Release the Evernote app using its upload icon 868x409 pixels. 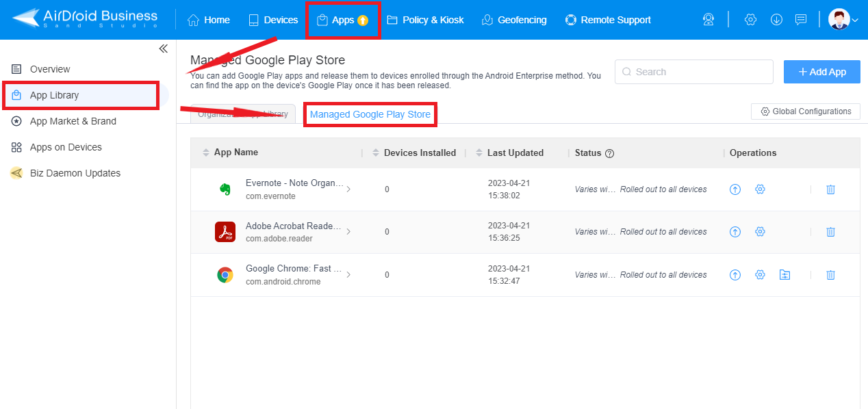735,189
